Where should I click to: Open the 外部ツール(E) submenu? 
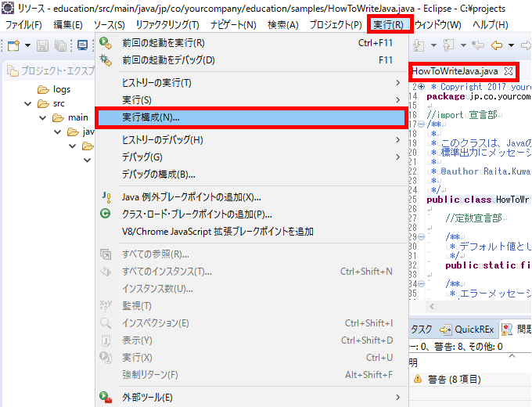pos(148,398)
